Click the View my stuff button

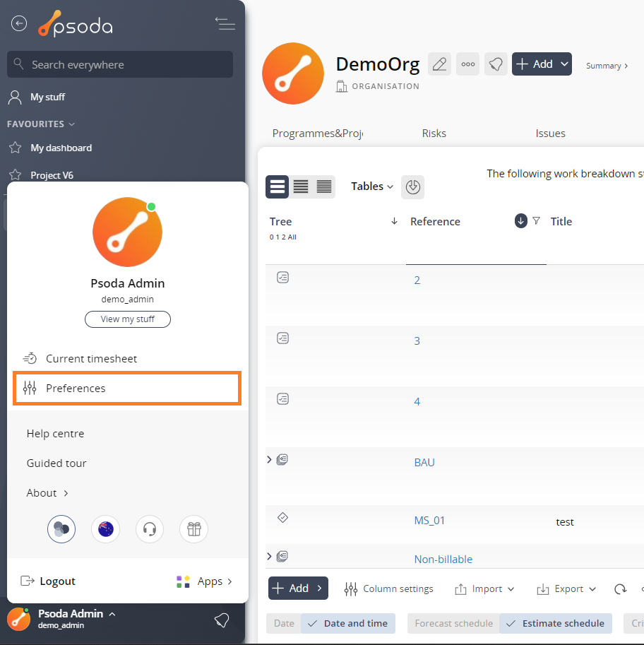pyautogui.click(x=128, y=319)
